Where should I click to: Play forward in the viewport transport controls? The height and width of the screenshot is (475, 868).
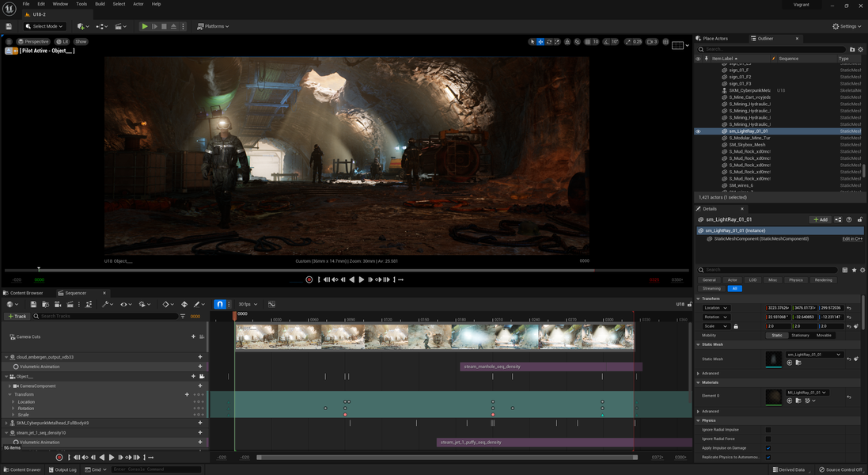tap(362, 279)
